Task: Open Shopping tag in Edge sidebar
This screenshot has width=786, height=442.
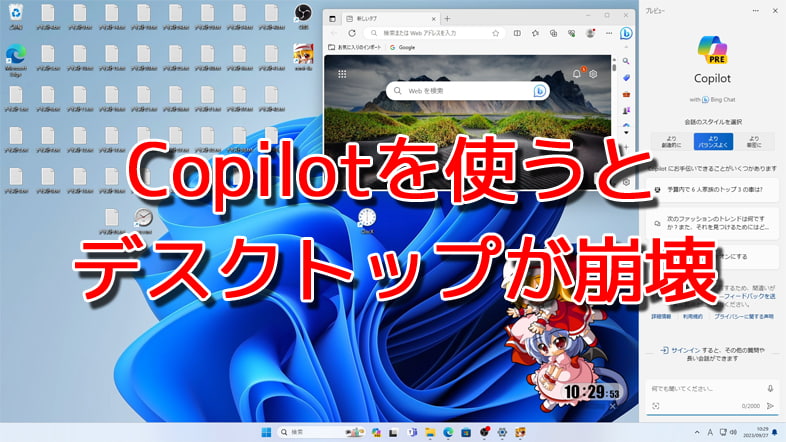Action: pyautogui.click(x=626, y=78)
